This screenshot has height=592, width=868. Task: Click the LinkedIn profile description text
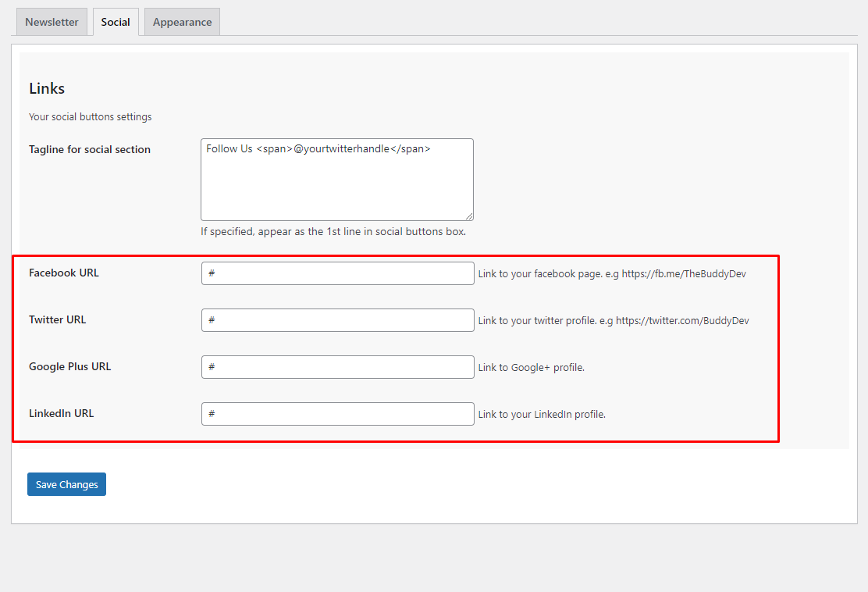pyautogui.click(x=542, y=415)
